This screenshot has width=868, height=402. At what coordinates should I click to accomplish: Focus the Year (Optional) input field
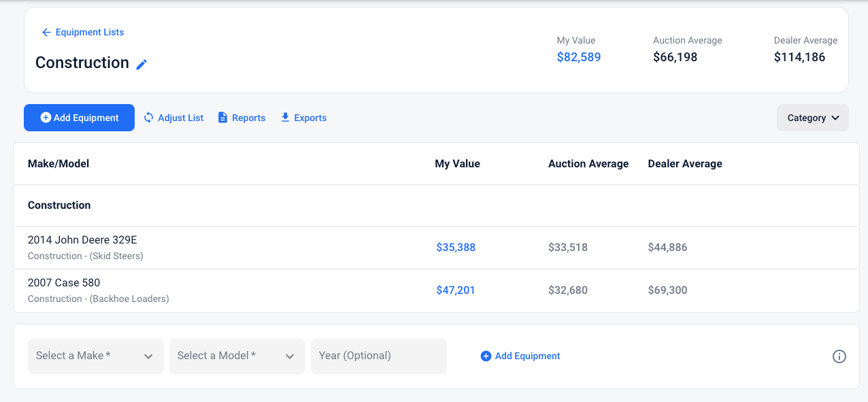point(378,356)
